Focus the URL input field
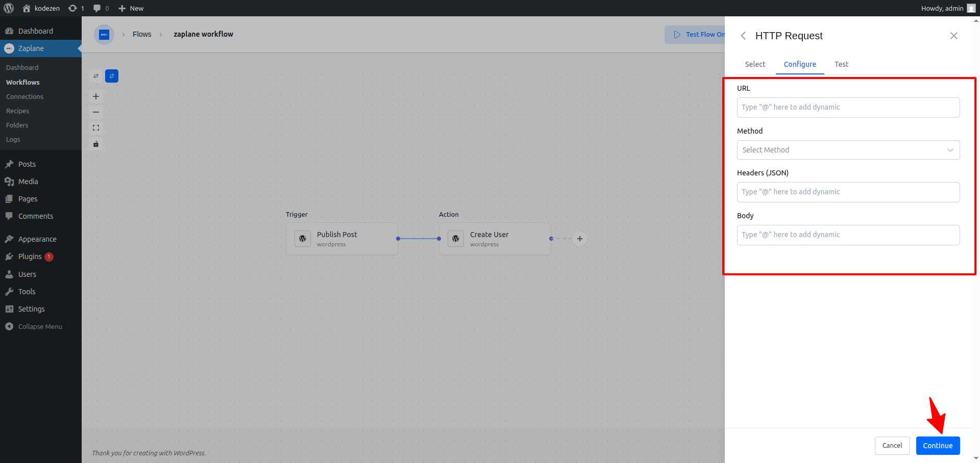 click(x=848, y=108)
